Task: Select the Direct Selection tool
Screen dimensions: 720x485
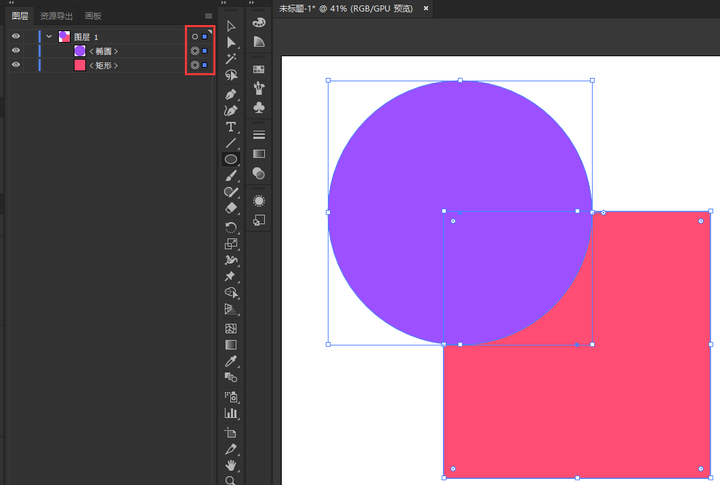Action: point(231,43)
